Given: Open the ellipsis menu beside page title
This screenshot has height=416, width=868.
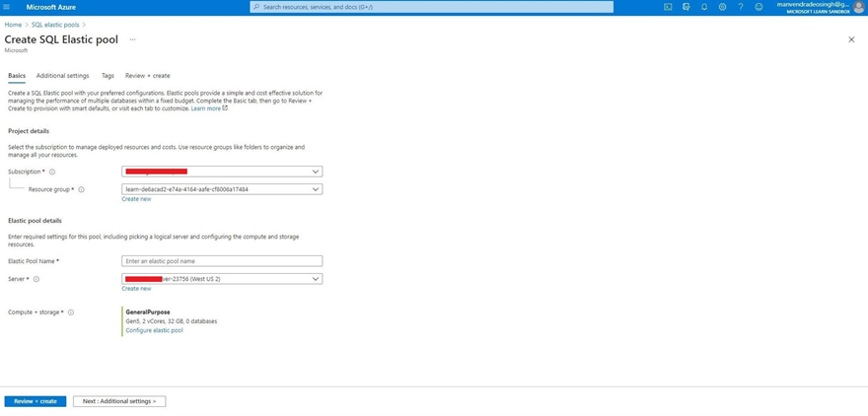Looking at the screenshot, I should click(132, 39).
